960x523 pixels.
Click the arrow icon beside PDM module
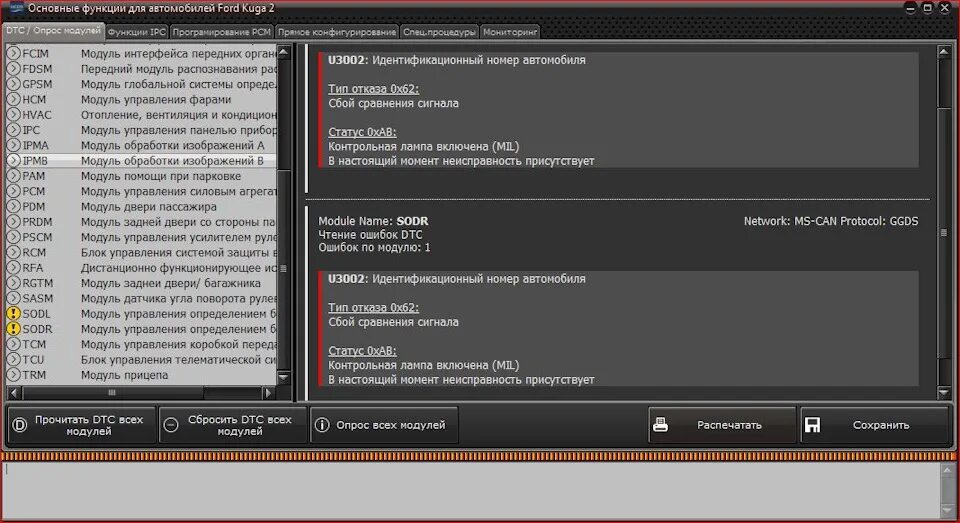pyautogui.click(x=13, y=207)
